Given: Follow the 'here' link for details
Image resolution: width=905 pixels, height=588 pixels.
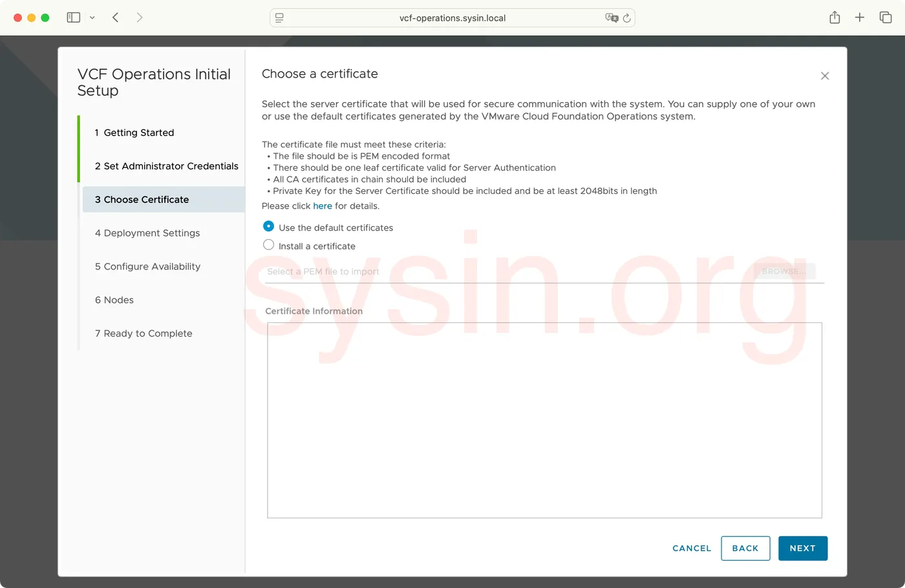Looking at the screenshot, I should click(x=323, y=206).
